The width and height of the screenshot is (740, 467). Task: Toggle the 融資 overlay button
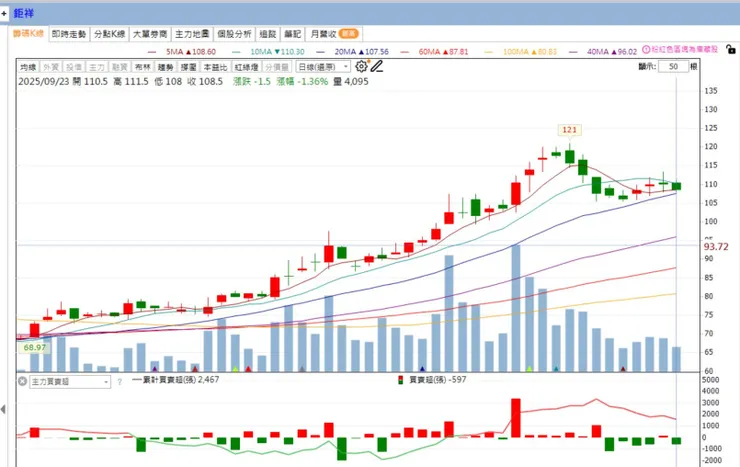[120, 67]
